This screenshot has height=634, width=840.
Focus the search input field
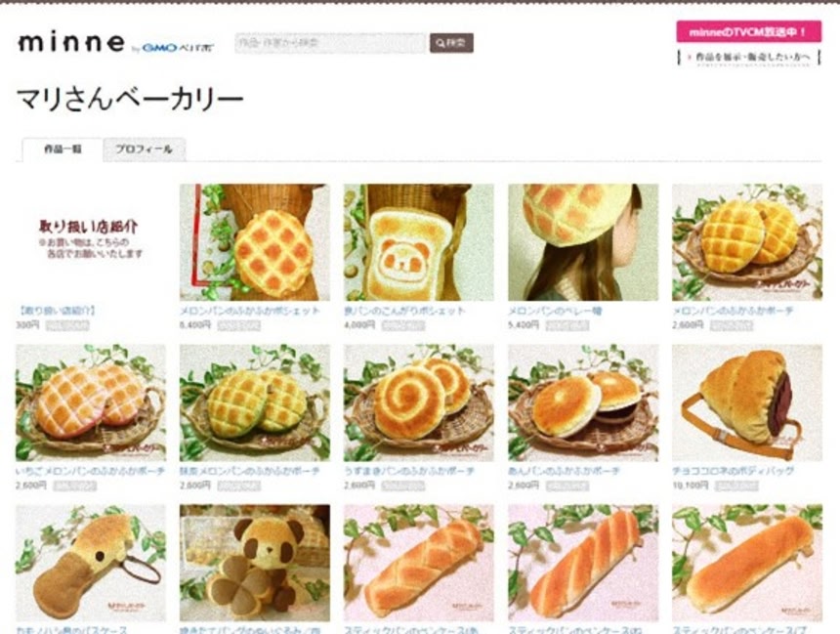coord(330,43)
